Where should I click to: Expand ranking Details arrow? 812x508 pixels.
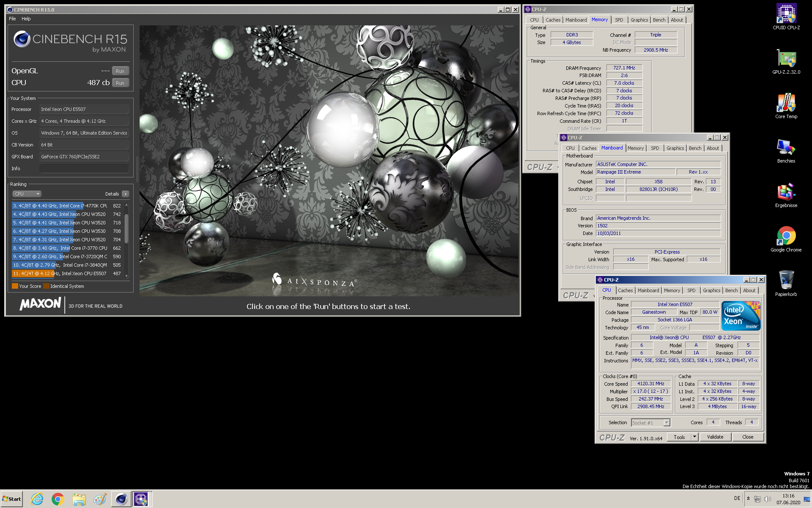click(x=125, y=194)
